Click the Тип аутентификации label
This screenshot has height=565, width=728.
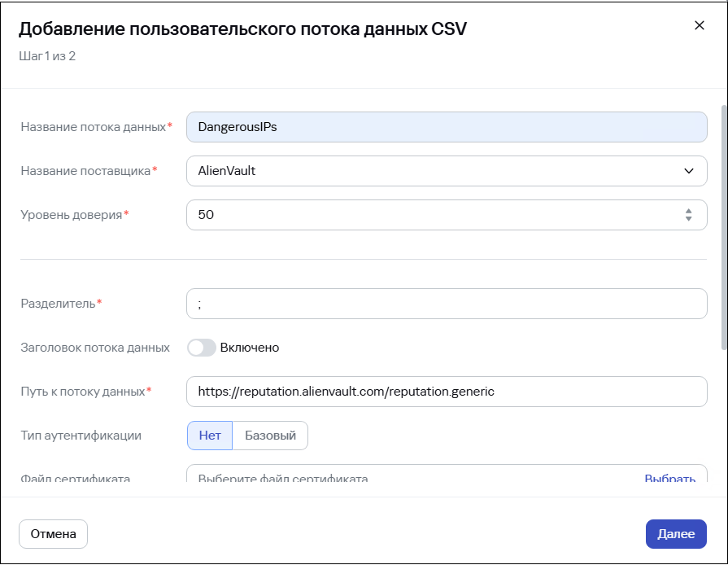[81, 436]
